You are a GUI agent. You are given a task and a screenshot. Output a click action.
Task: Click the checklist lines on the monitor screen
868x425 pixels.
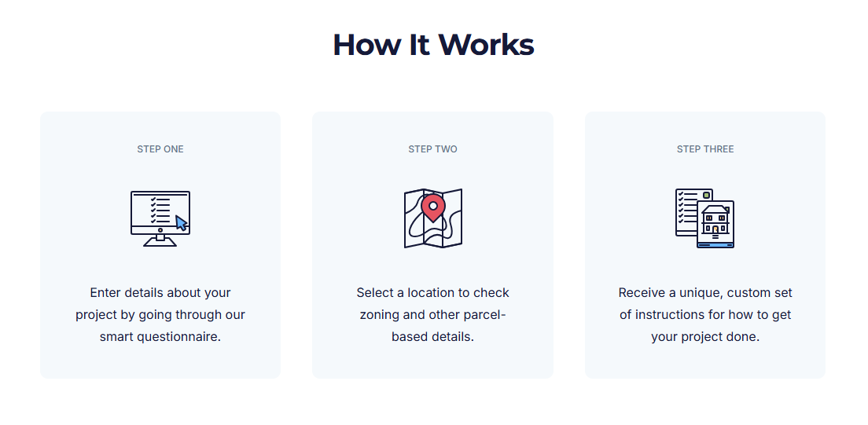pyautogui.click(x=160, y=210)
